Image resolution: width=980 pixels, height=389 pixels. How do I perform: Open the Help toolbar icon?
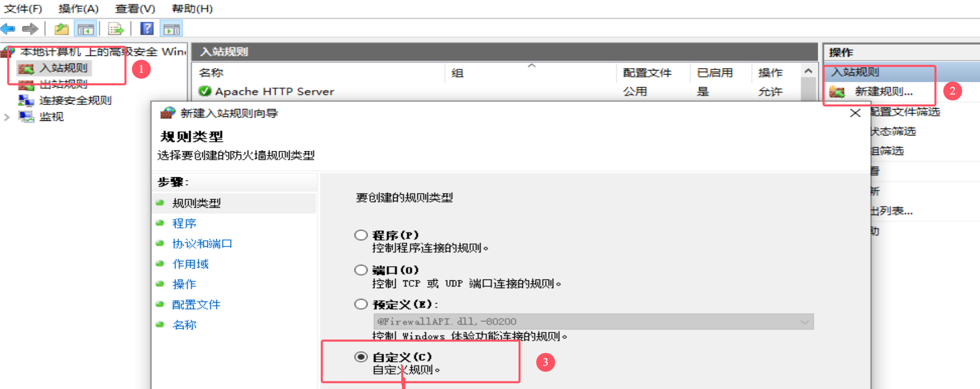coord(147,29)
